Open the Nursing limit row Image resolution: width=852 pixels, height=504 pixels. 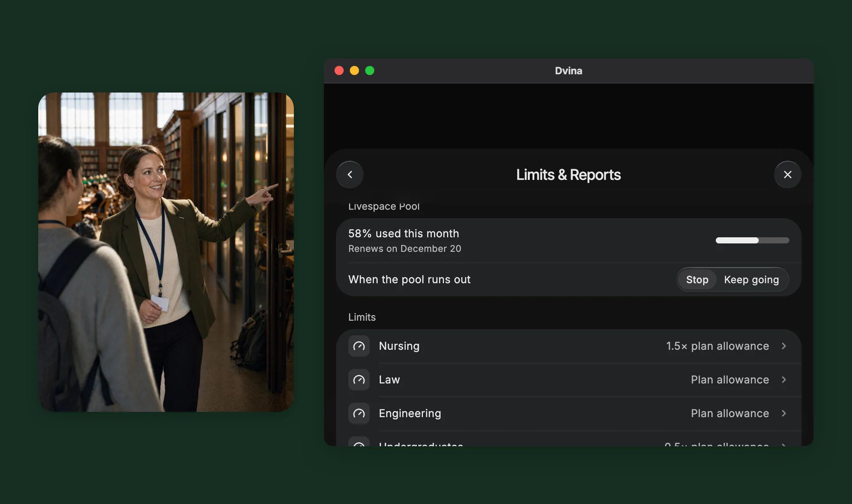(569, 346)
